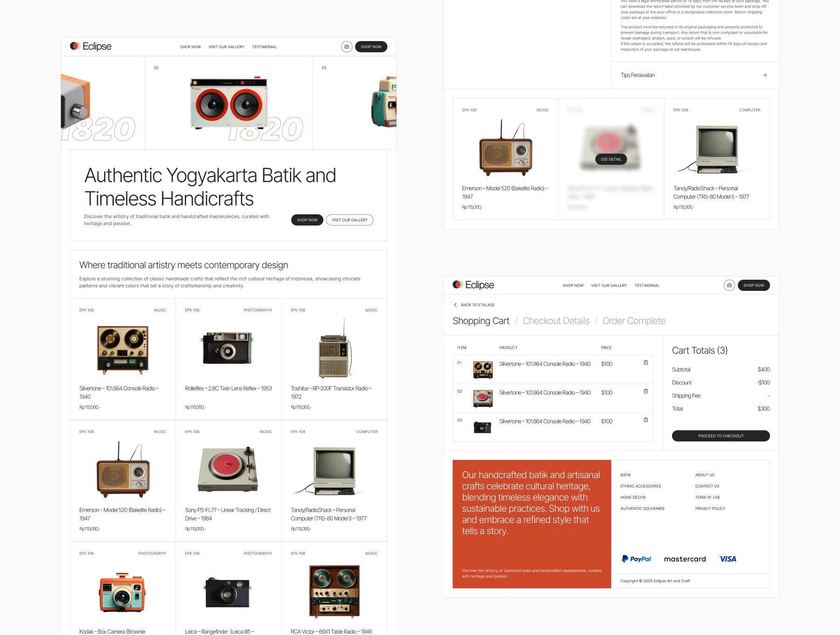
Task: Click the PayPal payment logo
Action: [x=636, y=559]
